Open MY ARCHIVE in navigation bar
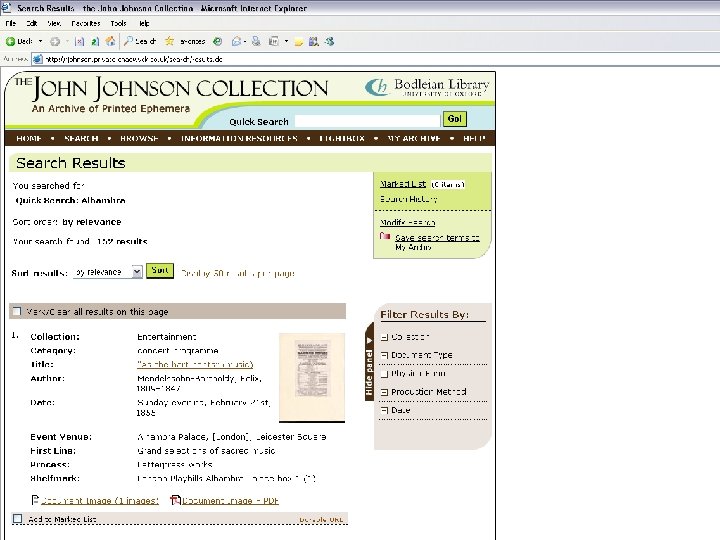Image resolution: width=720 pixels, height=540 pixels. pos(414,138)
